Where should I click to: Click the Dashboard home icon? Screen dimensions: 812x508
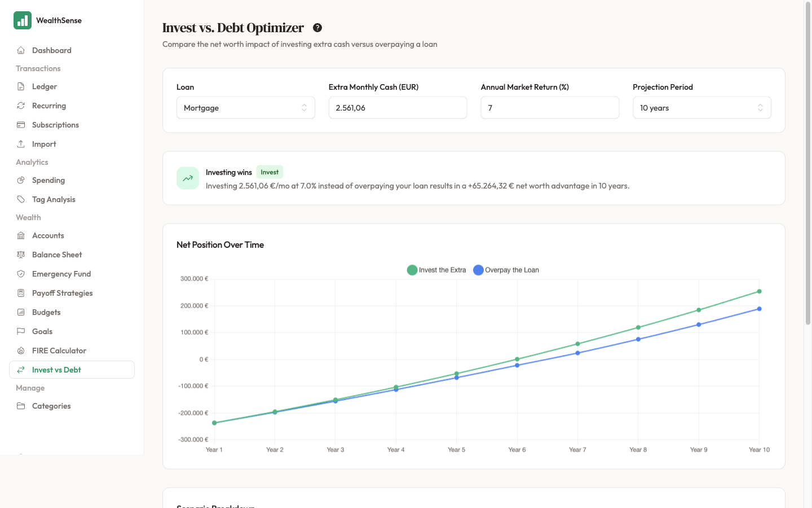[x=21, y=50]
